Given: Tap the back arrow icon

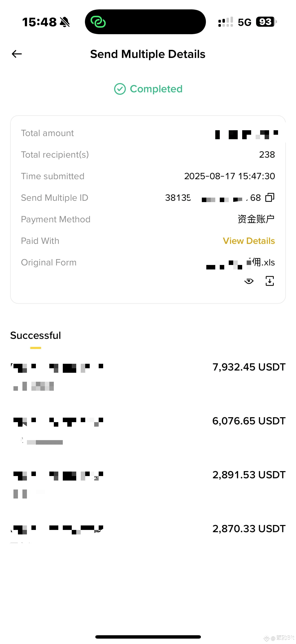Looking at the screenshot, I should click(x=17, y=54).
